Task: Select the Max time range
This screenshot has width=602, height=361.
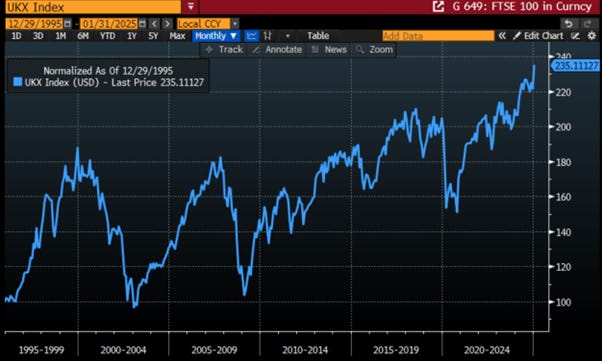Action: [x=177, y=36]
